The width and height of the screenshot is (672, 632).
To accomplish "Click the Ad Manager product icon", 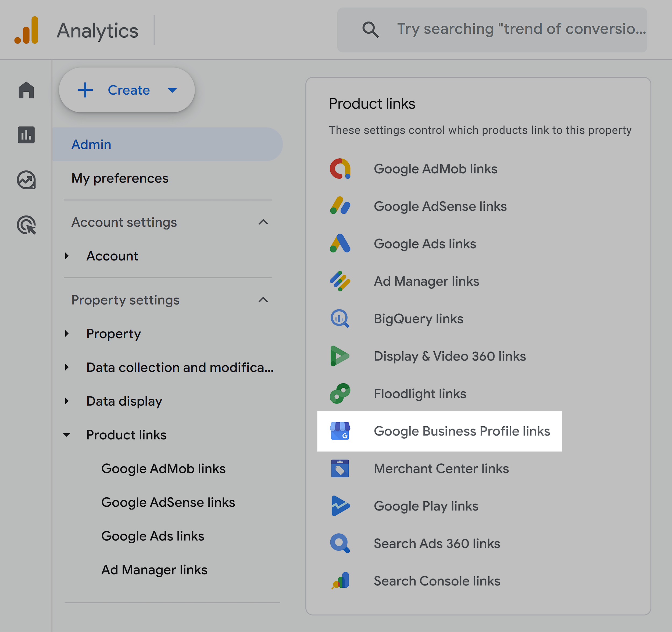I will coord(340,281).
